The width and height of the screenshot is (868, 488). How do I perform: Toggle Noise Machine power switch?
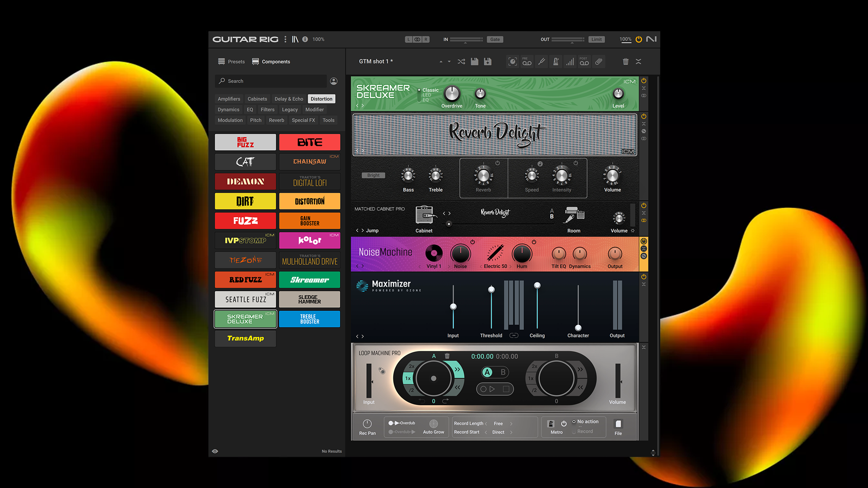(644, 241)
